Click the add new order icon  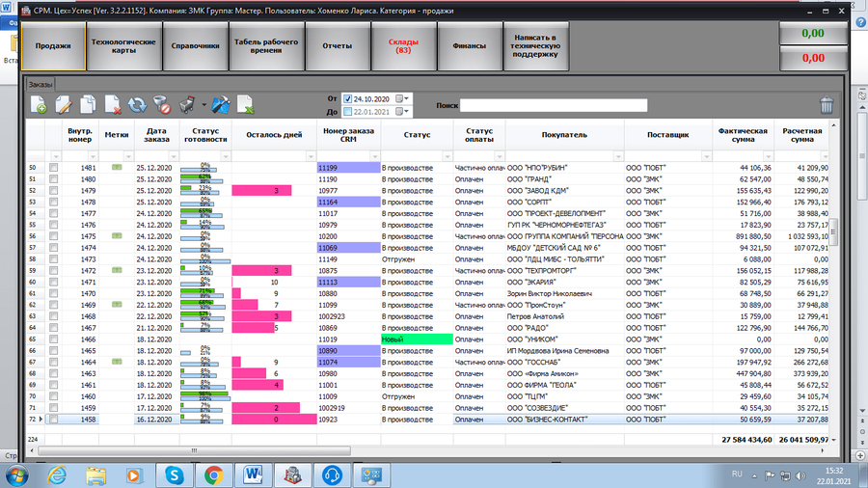tap(40, 105)
